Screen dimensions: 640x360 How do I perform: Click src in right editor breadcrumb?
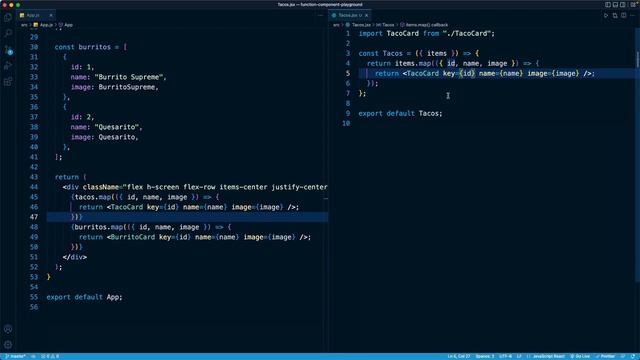pyautogui.click(x=336, y=25)
